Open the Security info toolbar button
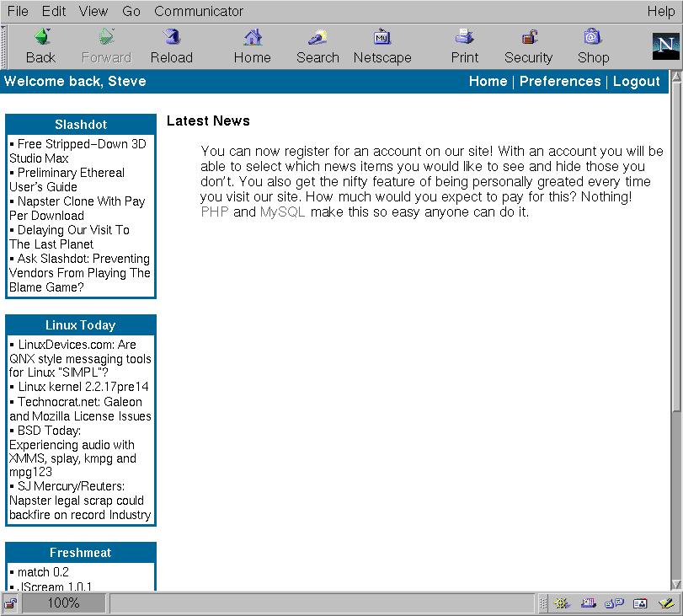The height and width of the screenshot is (616, 683). pyautogui.click(x=528, y=46)
